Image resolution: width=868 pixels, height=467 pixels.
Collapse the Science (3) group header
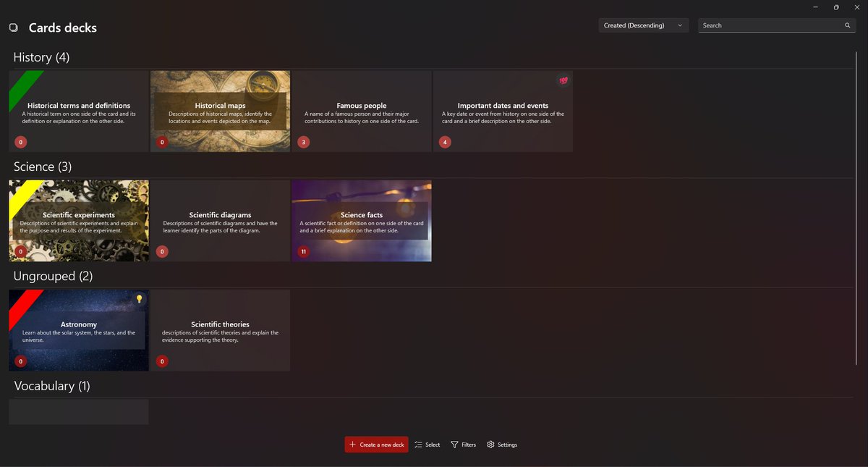43,167
